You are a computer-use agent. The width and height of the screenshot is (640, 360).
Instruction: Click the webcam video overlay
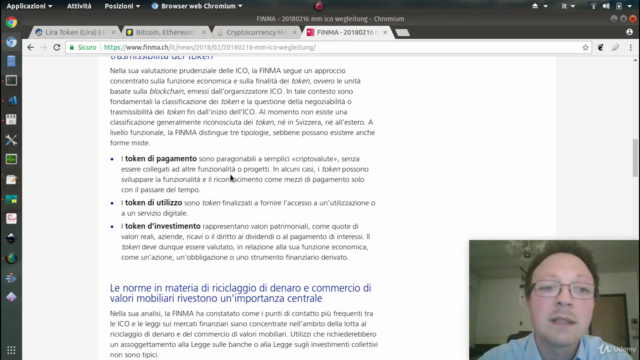554,300
